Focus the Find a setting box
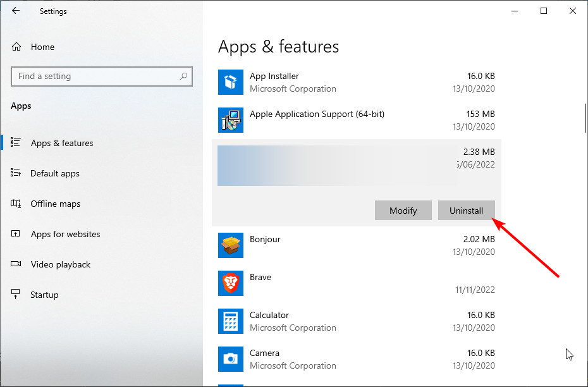This screenshot has width=588, height=387. [x=102, y=77]
